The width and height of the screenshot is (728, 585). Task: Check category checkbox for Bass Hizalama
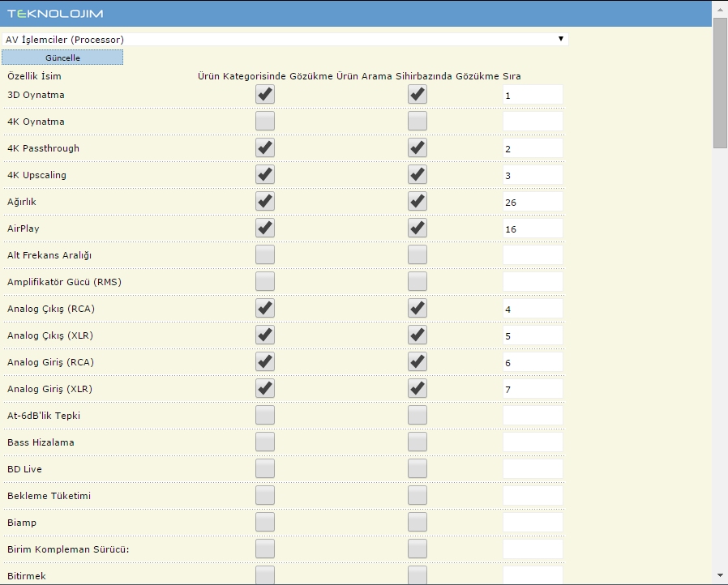coord(264,442)
